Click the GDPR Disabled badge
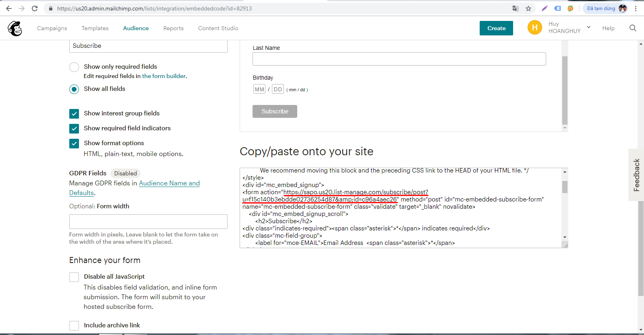Image resolution: width=644 pixels, height=335 pixels. point(125,173)
